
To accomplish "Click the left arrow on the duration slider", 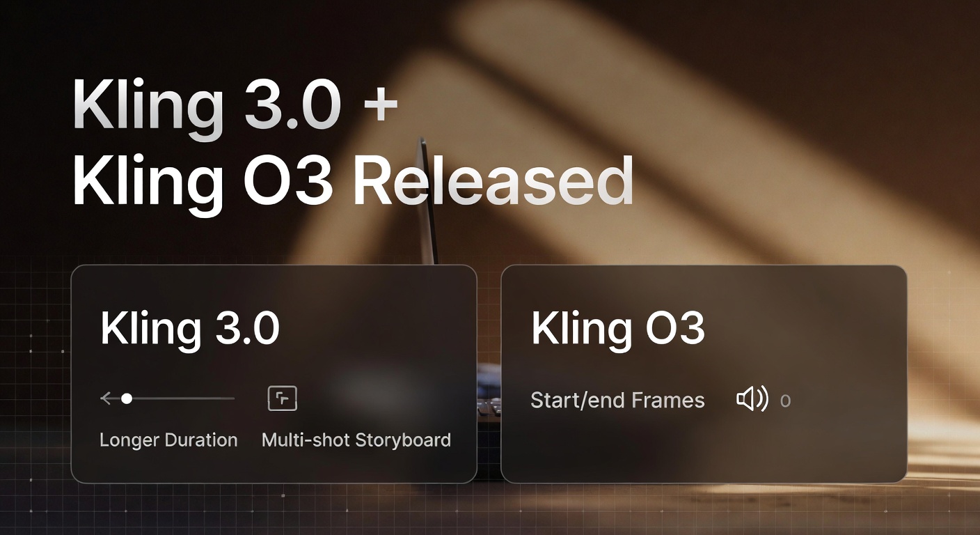I will (106, 398).
